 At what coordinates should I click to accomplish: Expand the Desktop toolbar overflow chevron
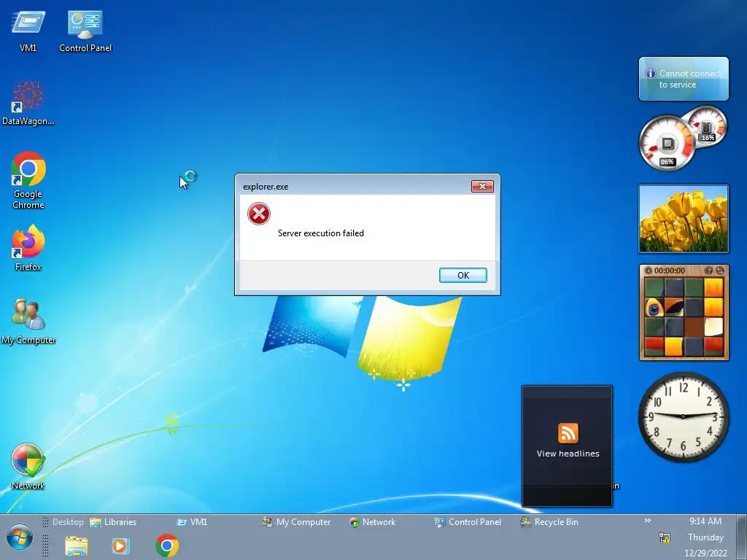pyautogui.click(x=648, y=521)
